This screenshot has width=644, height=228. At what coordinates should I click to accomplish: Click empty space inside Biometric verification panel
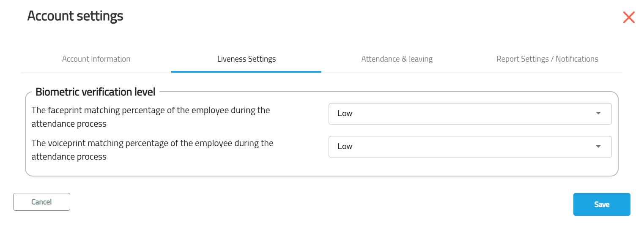coord(321,167)
